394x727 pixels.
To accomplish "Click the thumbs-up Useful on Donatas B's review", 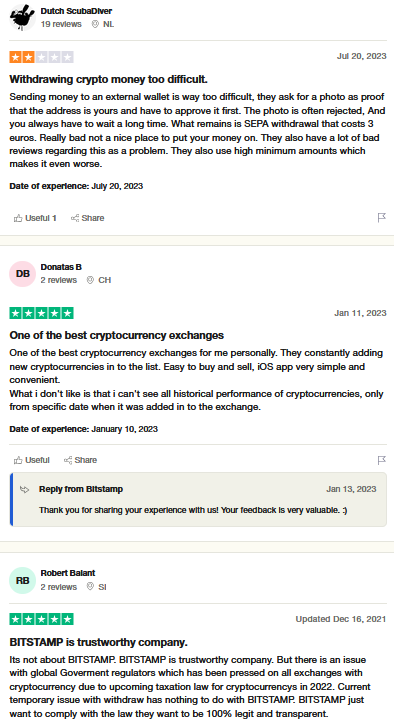I will coord(32,460).
